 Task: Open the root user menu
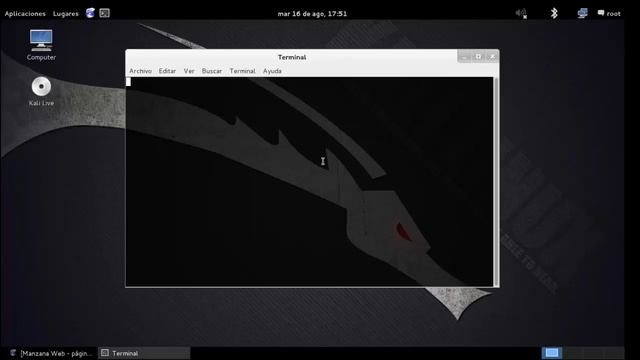tap(609, 13)
